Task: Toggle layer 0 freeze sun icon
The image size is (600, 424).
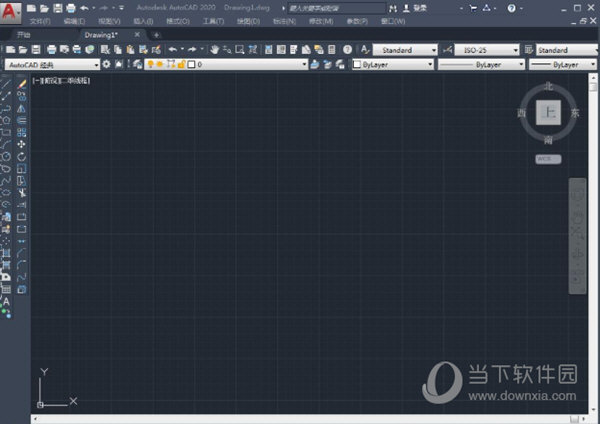Action: [160, 64]
